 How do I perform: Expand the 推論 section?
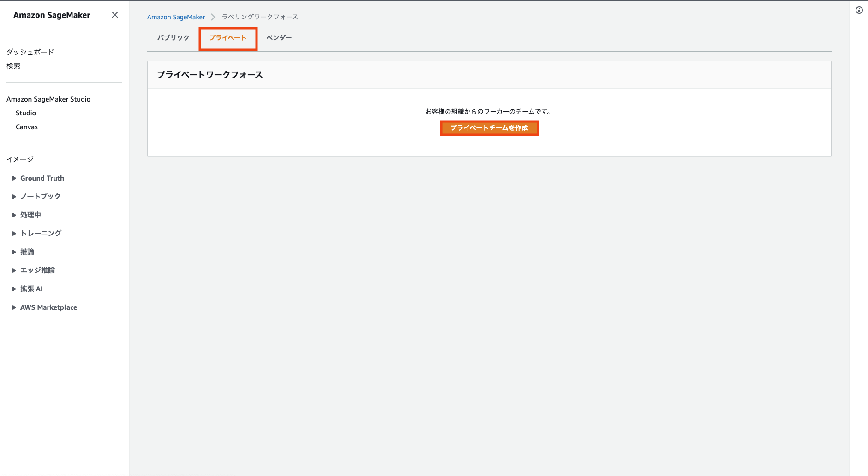pyautogui.click(x=14, y=252)
